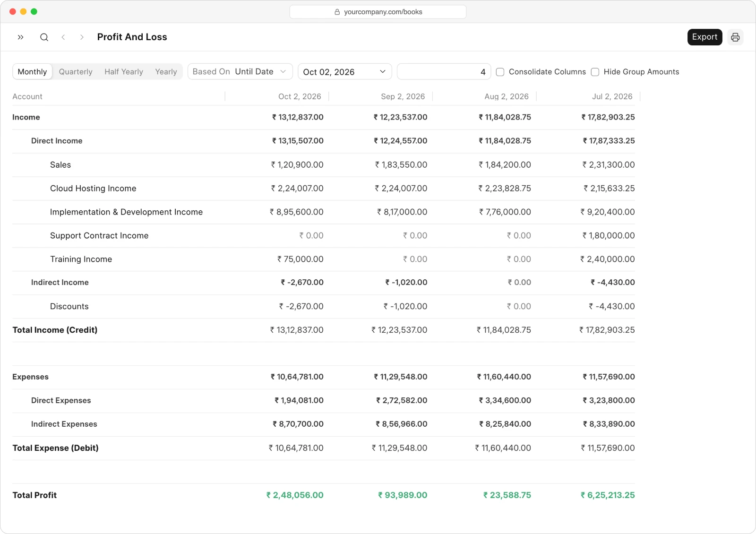Switch to Yearly period tab
The height and width of the screenshot is (534, 756).
[x=166, y=72]
